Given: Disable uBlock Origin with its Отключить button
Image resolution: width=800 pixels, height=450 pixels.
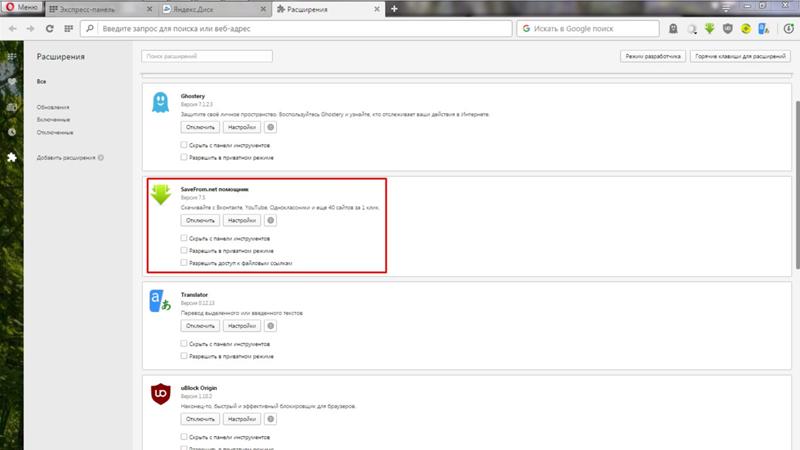Looking at the screenshot, I should tap(200, 419).
